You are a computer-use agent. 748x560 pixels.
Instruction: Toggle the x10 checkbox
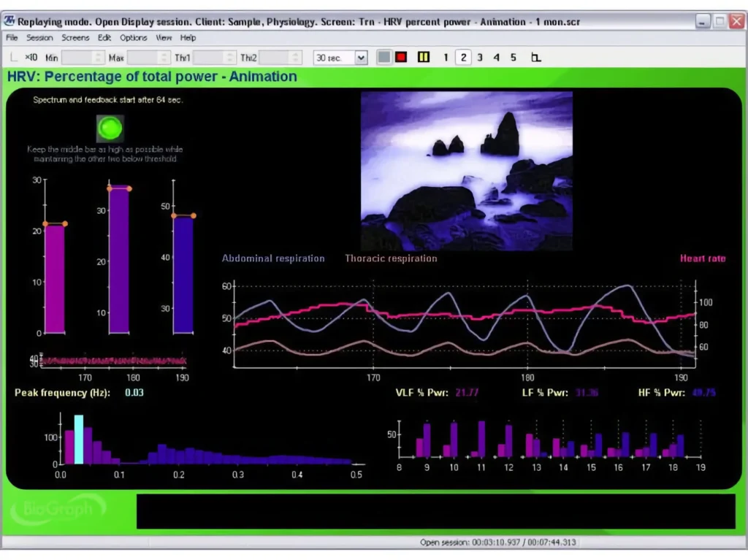pos(15,58)
